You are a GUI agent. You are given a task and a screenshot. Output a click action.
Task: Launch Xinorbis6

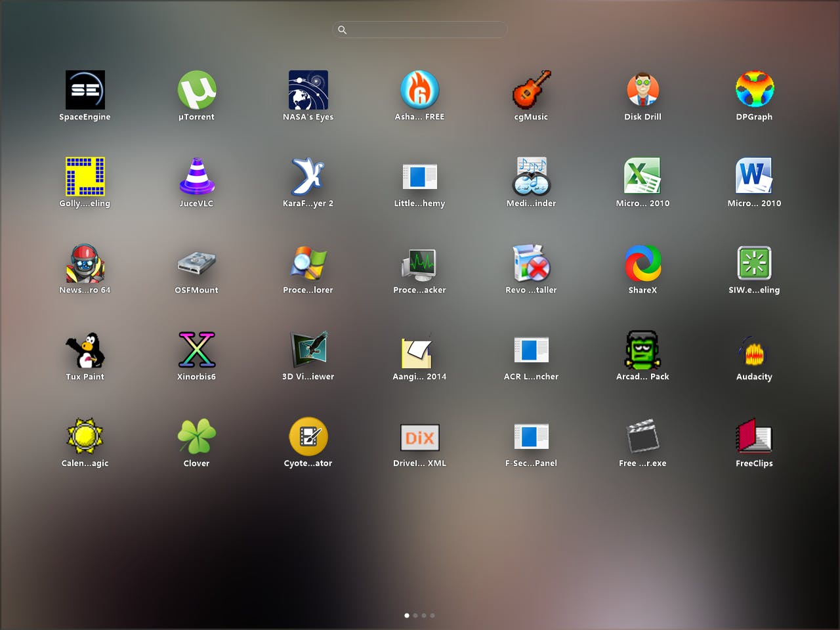[197, 350]
